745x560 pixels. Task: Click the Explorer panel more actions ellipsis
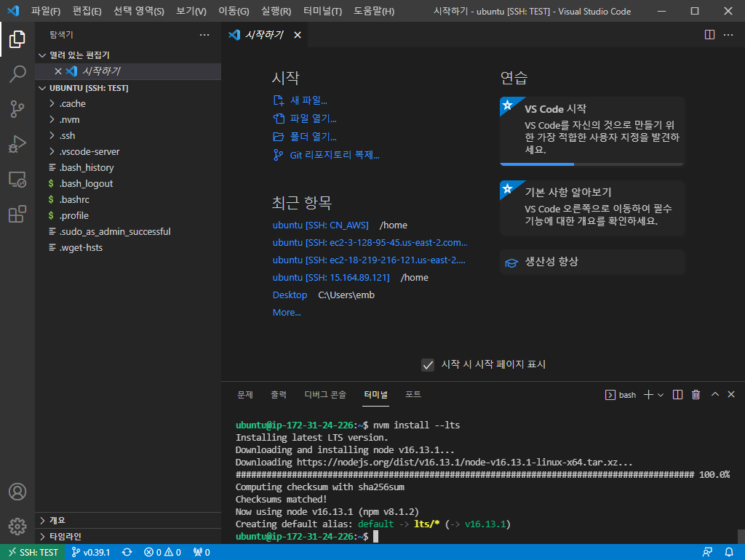coord(204,35)
